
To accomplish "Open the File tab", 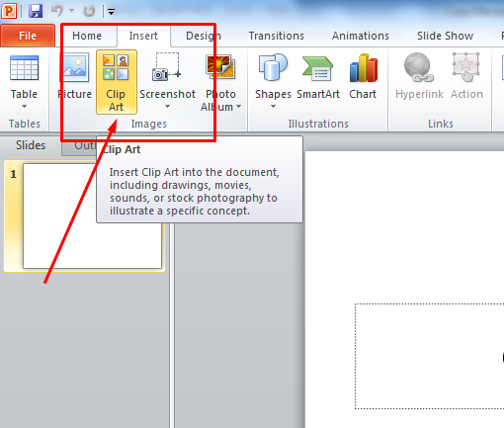I will 28,36.
